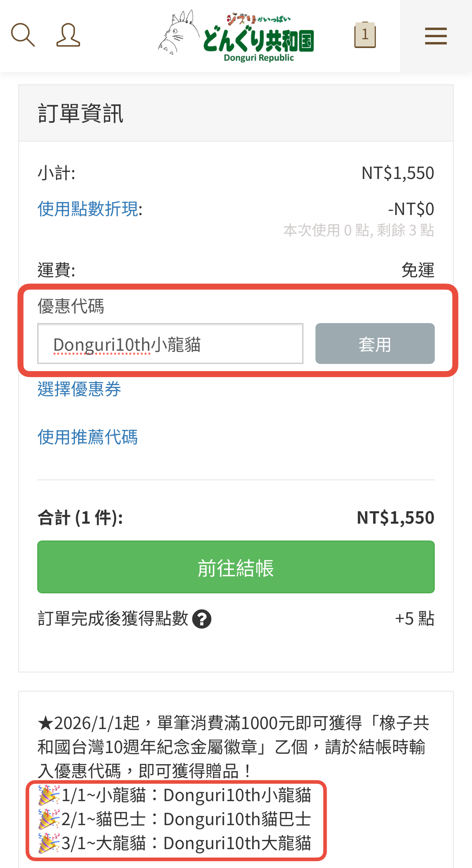This screenshot has height=868, width=472.
Task: Open the shopping cart showing 1 item
Action: 365,35
